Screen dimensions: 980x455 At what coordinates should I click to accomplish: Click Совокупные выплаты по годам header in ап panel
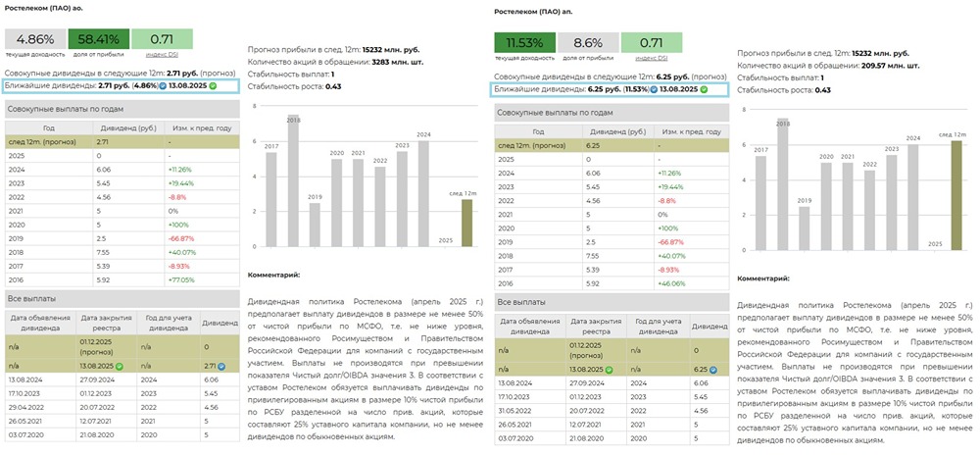612,113
